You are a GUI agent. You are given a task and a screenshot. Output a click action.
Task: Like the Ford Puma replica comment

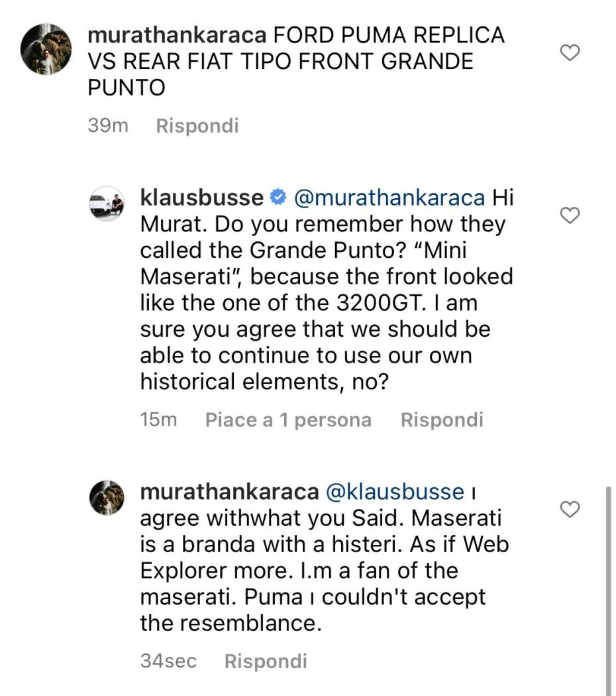point(570,53)
